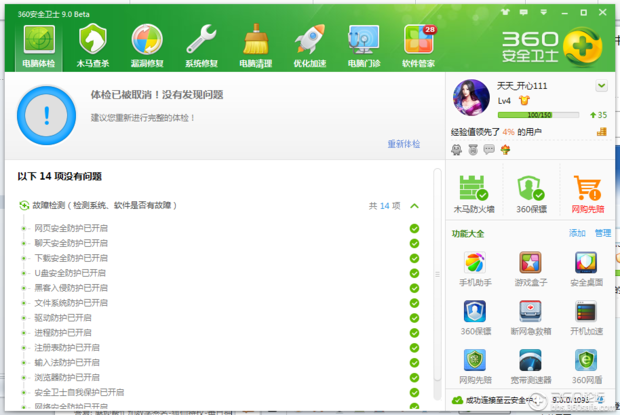The width and height of the screenshot is (620, 415).
Task: Select 聊天安全防护已开启 item
Action: pyautogui.click(x=71, y=243)
